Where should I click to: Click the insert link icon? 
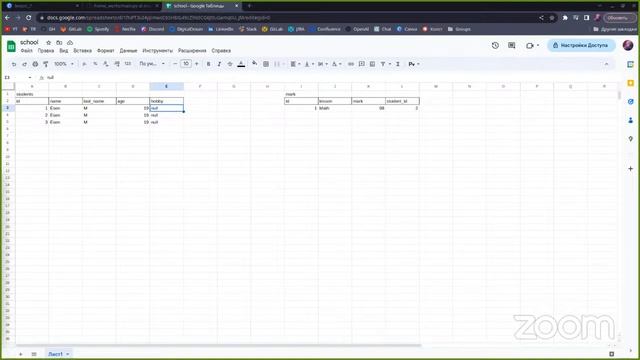coord(351,64)
